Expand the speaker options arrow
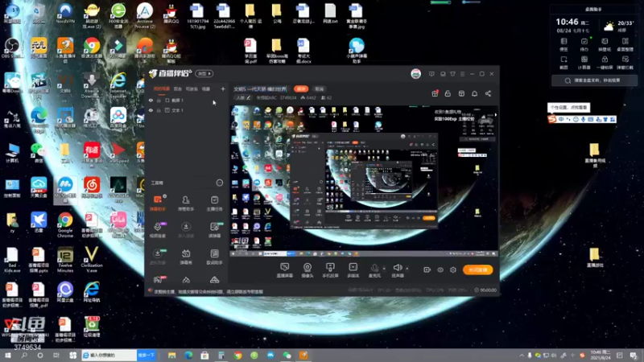 pos(407,269)
